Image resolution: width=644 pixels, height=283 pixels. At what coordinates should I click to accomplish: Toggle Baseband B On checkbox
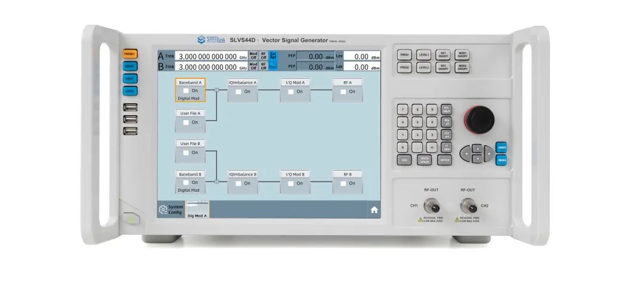[185, 183]
